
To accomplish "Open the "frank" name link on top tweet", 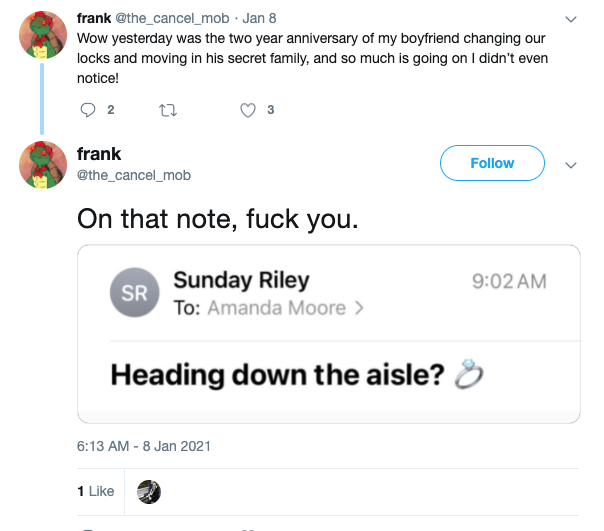I will coord(94,18).
